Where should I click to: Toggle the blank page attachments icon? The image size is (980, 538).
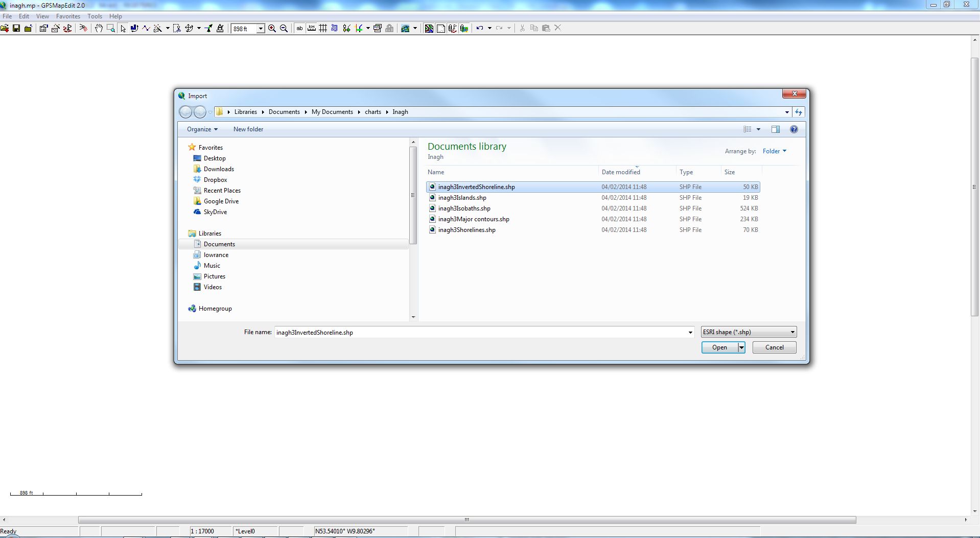pyautogui.click(x=440, y=28)
